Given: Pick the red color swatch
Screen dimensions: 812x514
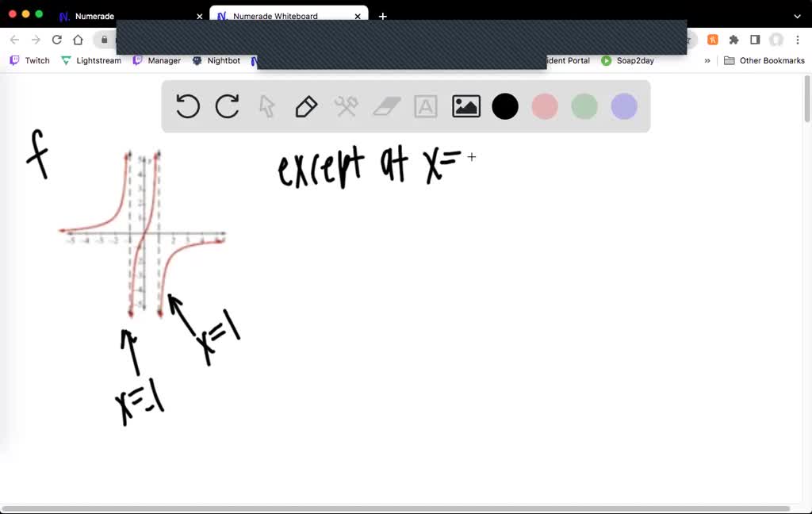Looking at the screenshot, I should (x=545, y=105).
